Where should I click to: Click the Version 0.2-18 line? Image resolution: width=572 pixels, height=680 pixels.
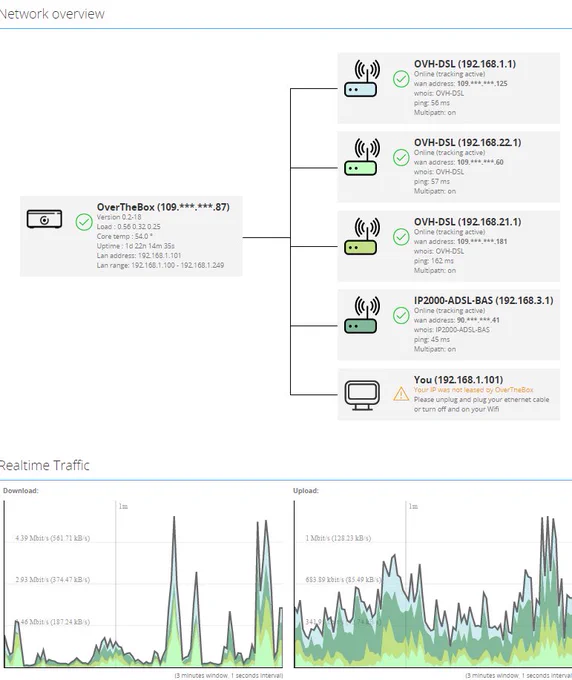pos(119,217)
